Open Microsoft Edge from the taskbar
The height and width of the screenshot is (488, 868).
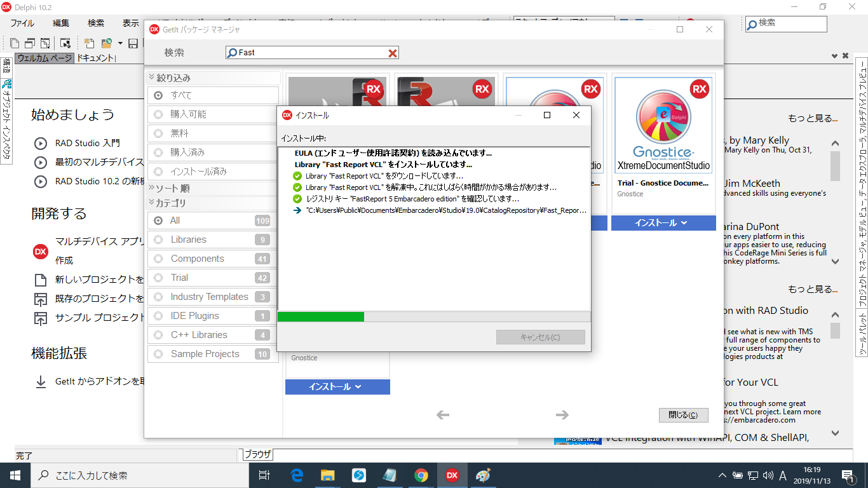(x=297, y=475)
